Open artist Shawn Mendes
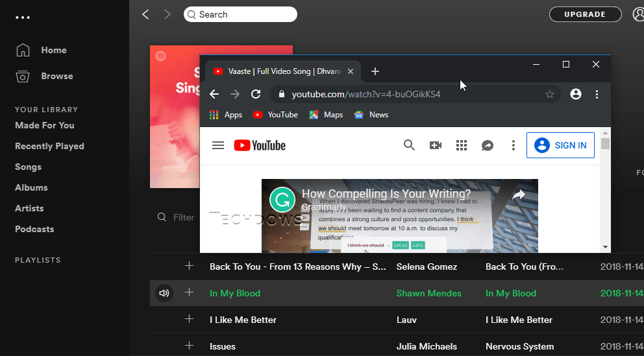 (x=428, y=293)
